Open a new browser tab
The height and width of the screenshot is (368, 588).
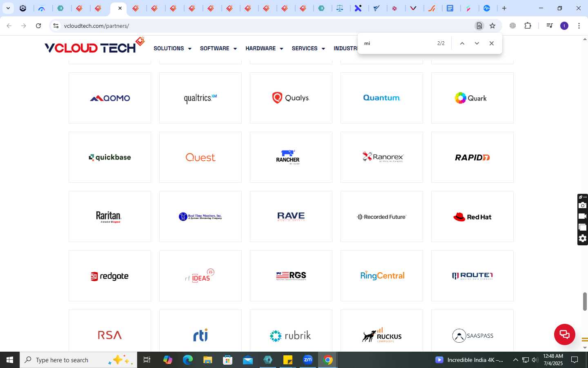[x=504, y=8]
